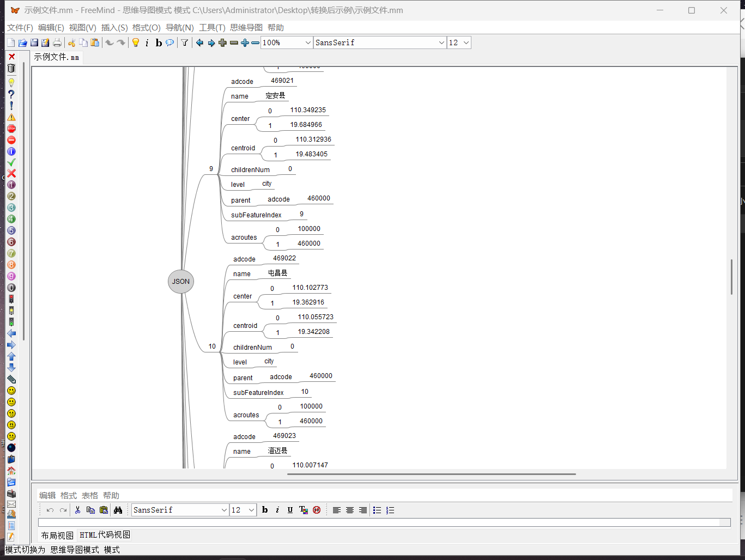The image size is (745, 560).
Task: Click the 表格 menu in note editor
Action: (x=90, y=495)
